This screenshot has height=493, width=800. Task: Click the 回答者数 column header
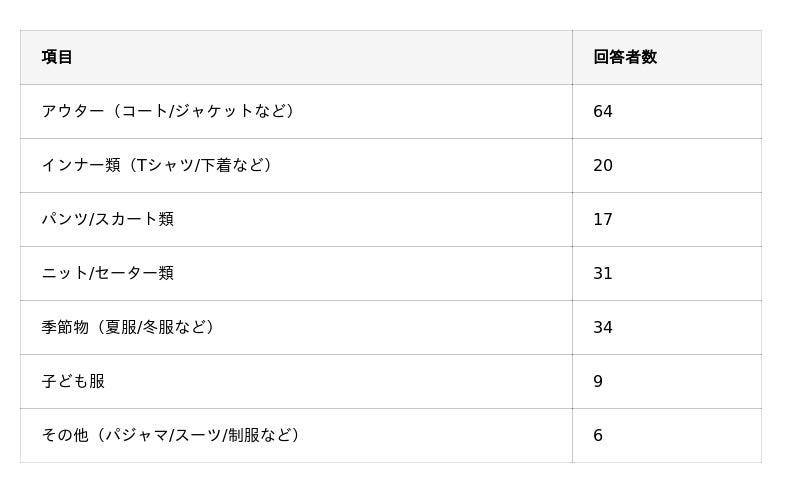pyautogui.click(x=625, y=57)
